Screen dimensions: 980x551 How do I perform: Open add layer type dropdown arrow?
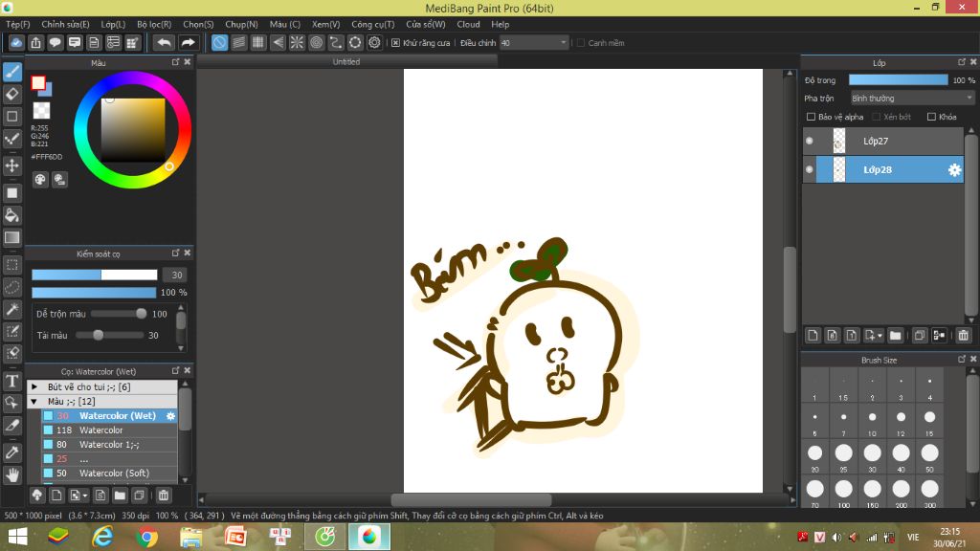coord(880,336)
